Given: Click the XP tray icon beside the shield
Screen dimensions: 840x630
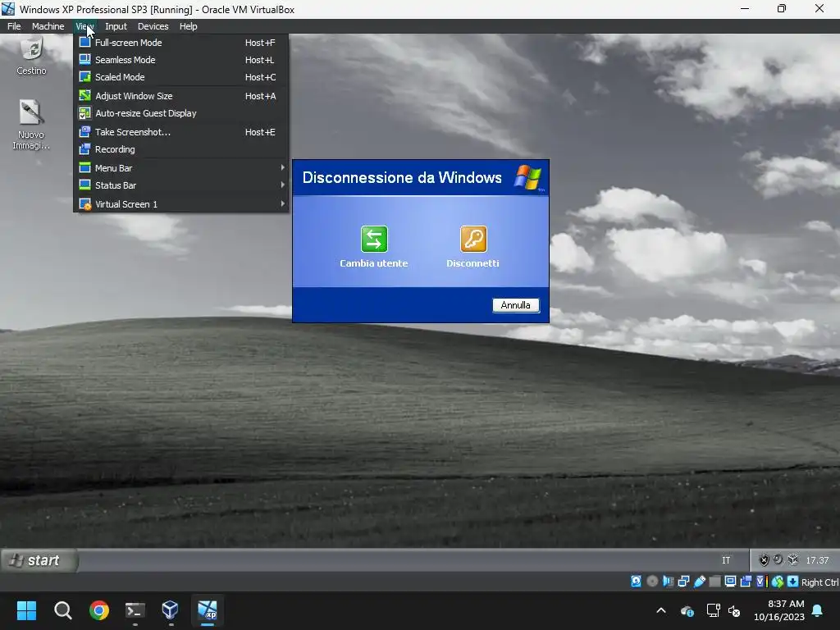Looking at the screenshot, I should click(x=778, y=559).
